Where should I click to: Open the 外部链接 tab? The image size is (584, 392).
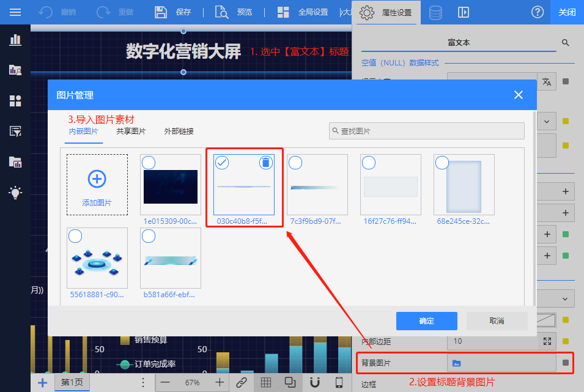(x=179, y=131)
